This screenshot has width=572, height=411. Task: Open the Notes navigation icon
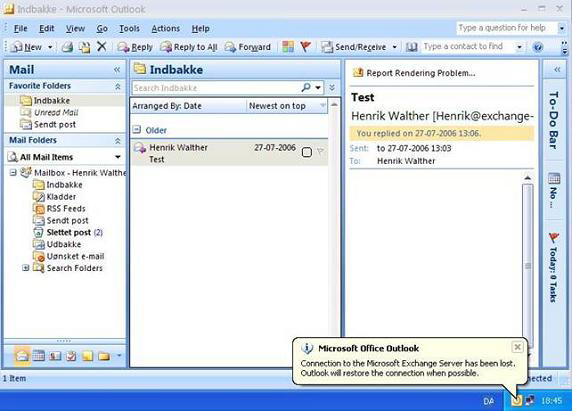[88, 356]
